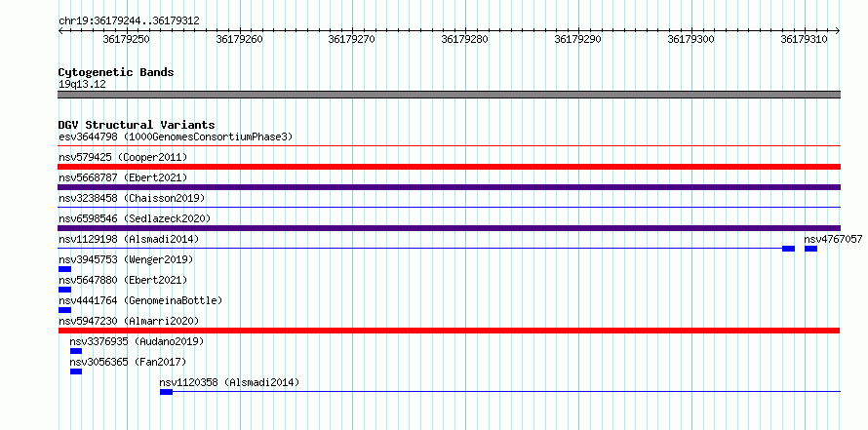The height and width of the screenshot is (430, 868).
Task: Open the nsv579425 Cooper2011 variant label
Action: point(123,158)
